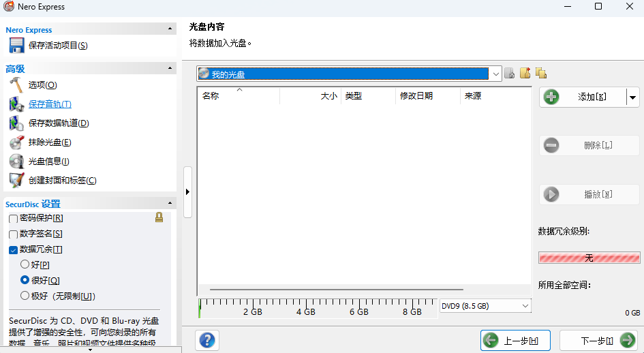Click the new folder icon with red star

point(525,74)
